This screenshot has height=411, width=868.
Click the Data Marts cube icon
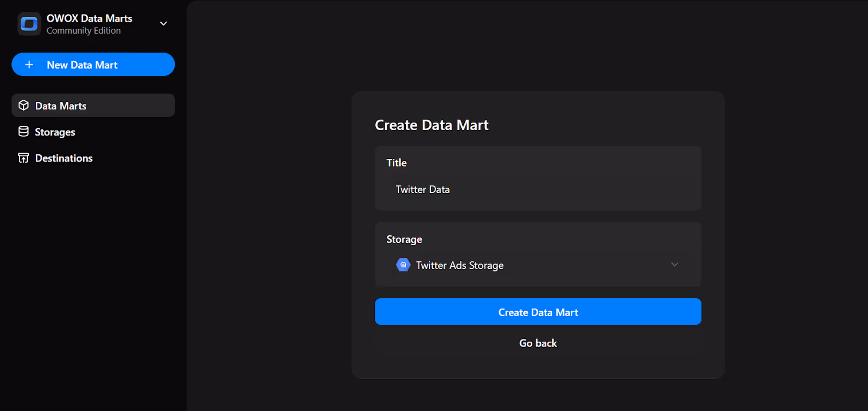(x=23, y=105)
